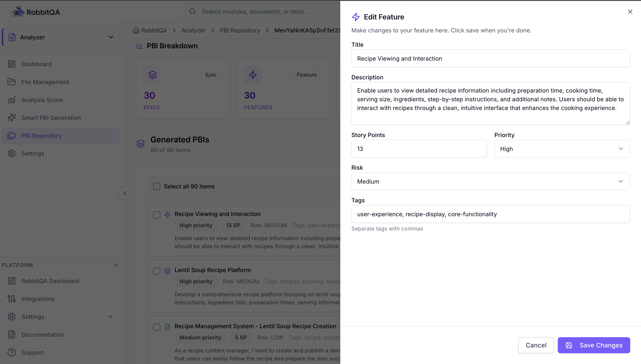Tick checkbox for Recipe Management System item

[x=157, y=327]
